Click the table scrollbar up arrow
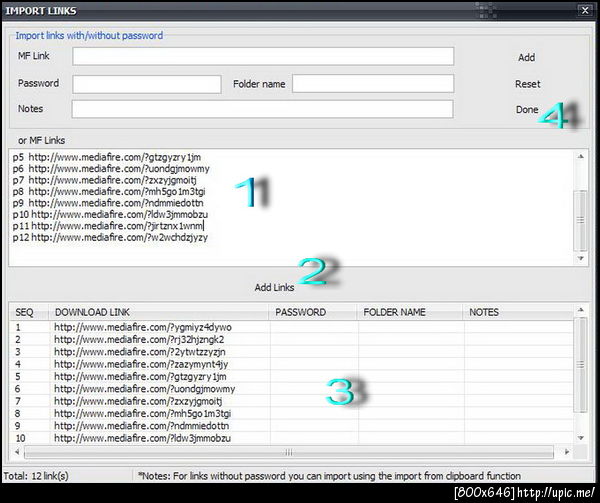Viewport: 600px width, 503px height. click(580, 309)
